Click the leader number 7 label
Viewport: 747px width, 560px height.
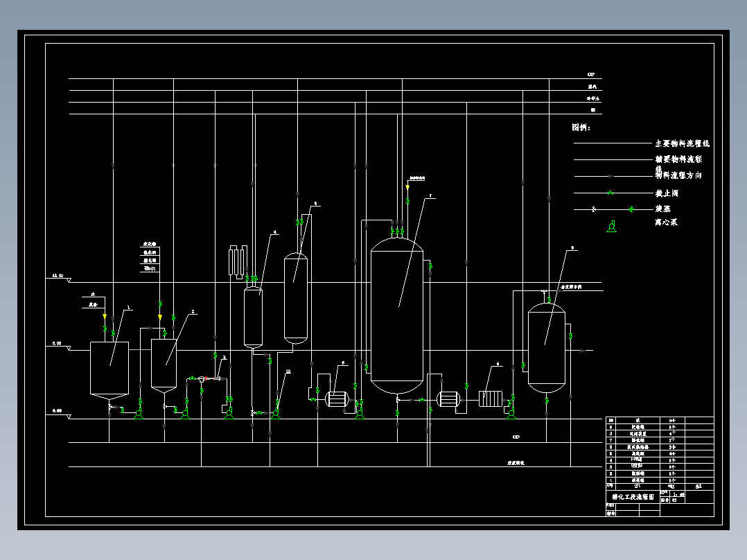pos(430,196)
